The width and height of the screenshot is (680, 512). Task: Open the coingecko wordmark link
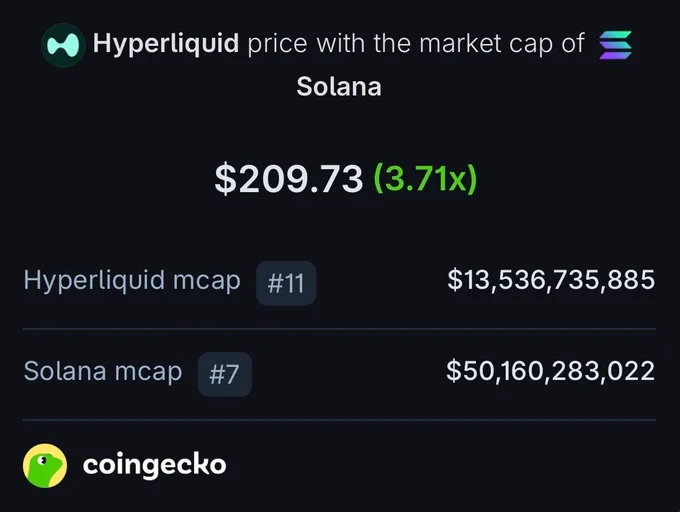pyautogui.click(x=154, y=465)
